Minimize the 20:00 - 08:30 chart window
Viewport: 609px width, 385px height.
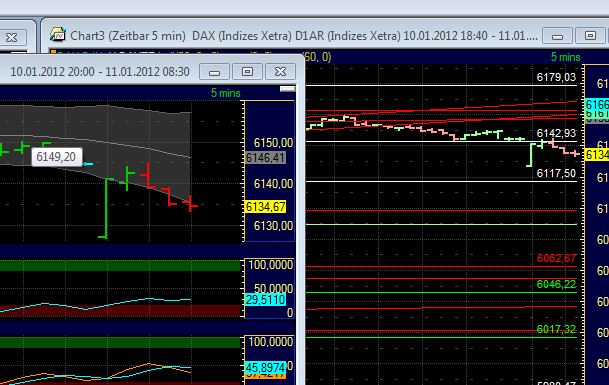point(214,72)
